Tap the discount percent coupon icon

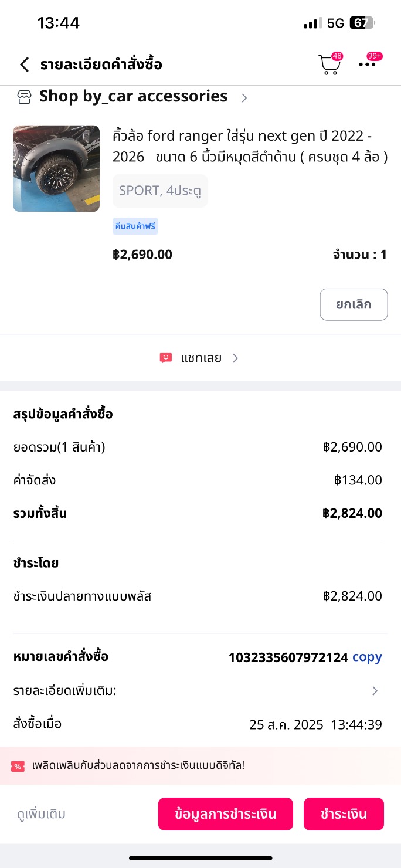(x=18, y=766)
